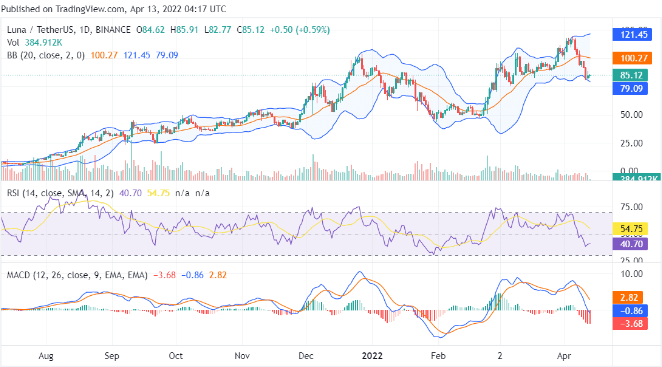The width and height of the screenshot is (662, 367).
Task: Click the orange 100.27 price axis label
Action: (x=632, y=58)
